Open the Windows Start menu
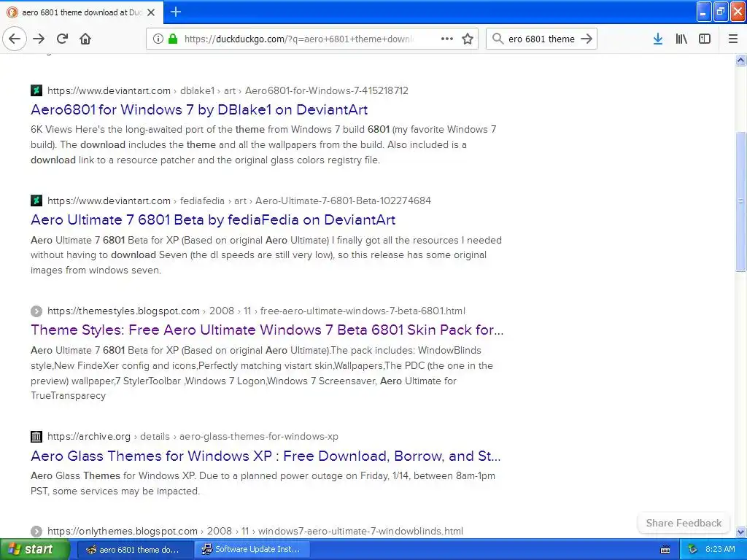 [35, 549]
